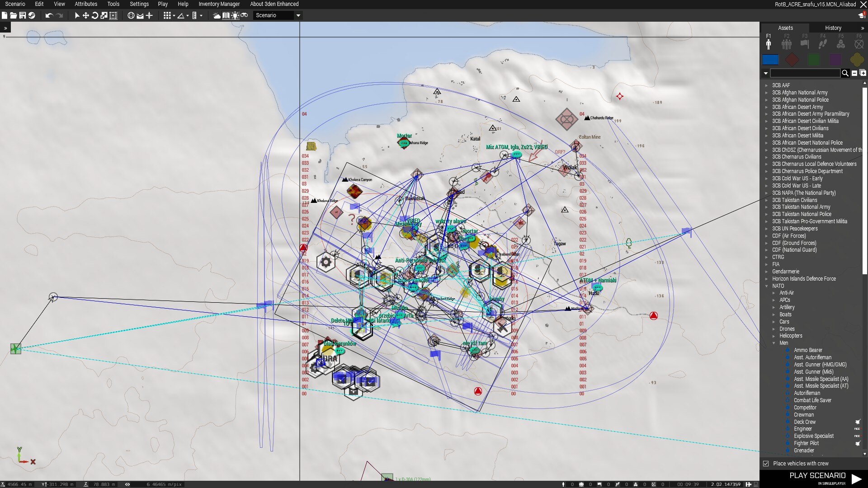Viewport: 868px width, 488px height.
Task: Click the Save scenario floppy icon
Action: 22,15
